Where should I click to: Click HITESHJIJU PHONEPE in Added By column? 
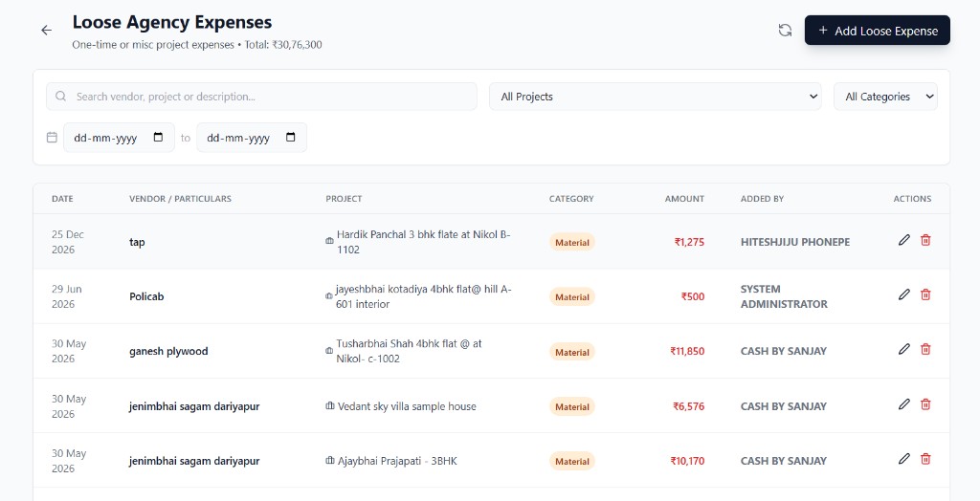[795, 242]
